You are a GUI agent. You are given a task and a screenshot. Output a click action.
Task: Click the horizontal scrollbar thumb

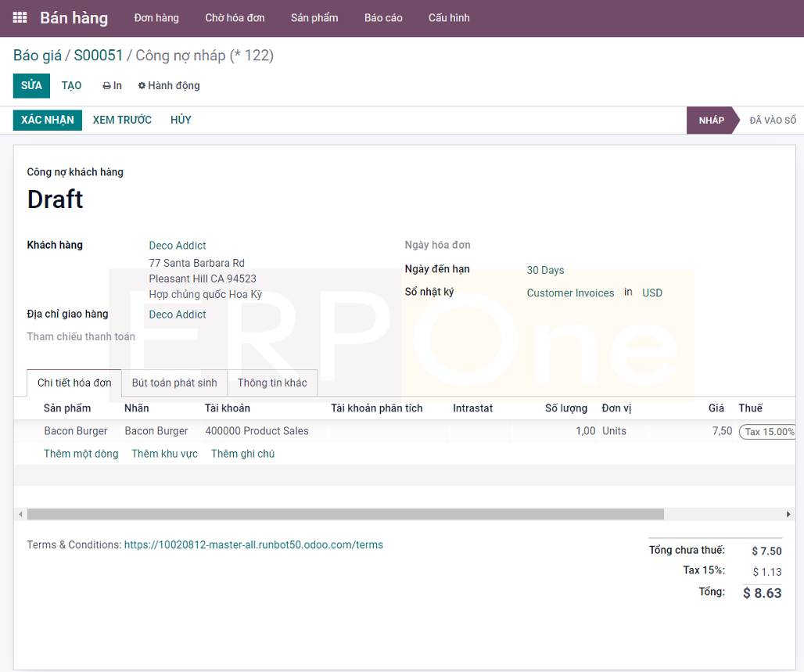[x=346, y=514]
